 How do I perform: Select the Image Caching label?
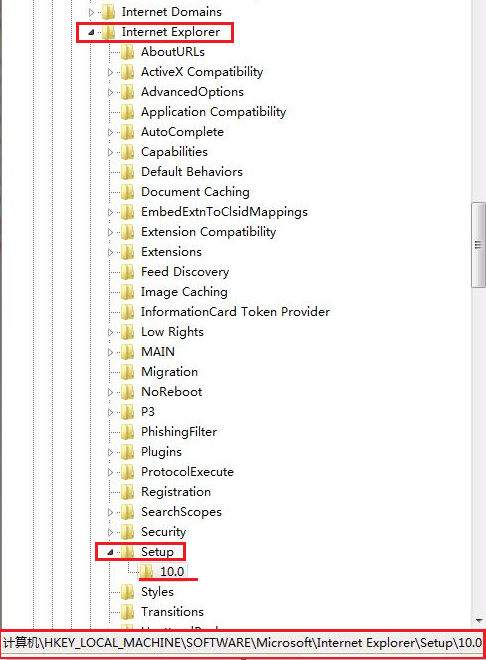tap(184, 292)
